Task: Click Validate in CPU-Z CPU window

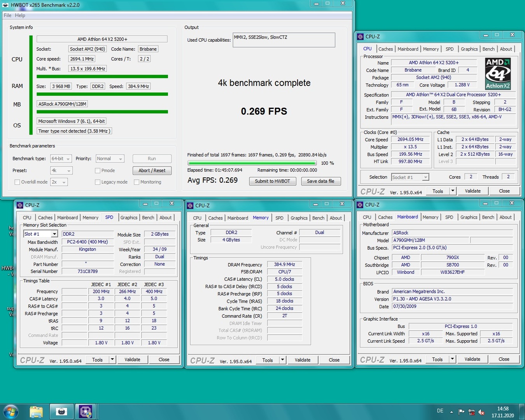Action: point(473,191)
